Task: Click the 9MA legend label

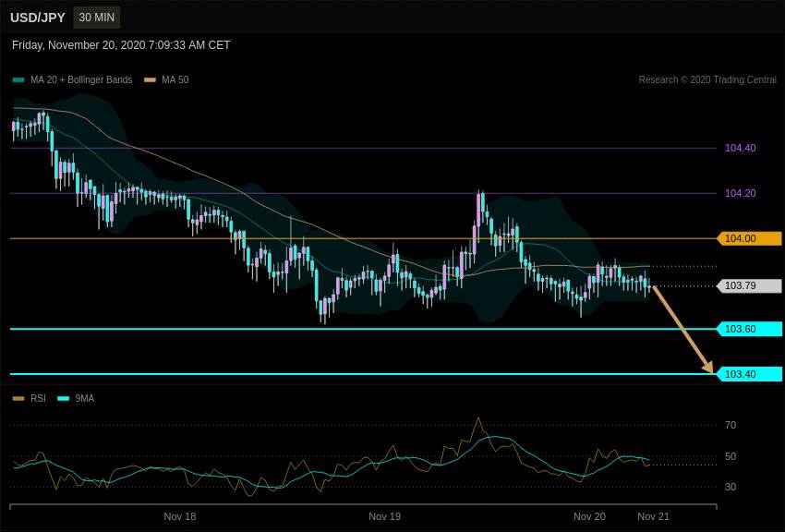Action: (85, 398)
